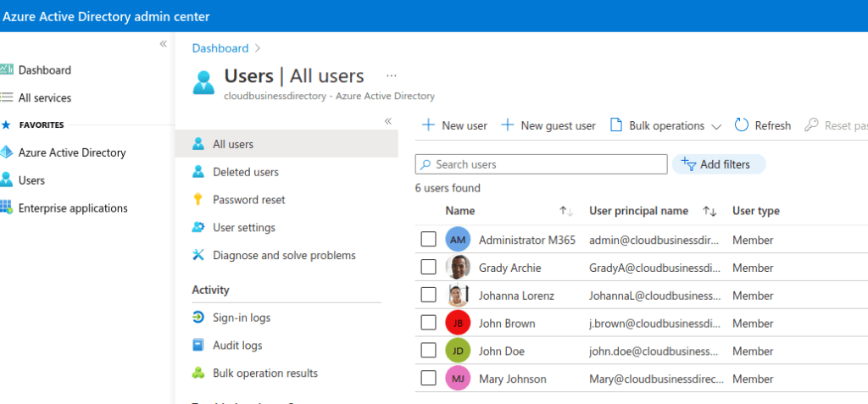Viewport: 868px width, 404px height.
Task: Open Administrator M365 user name link
Action: pyautogui.click(x=527, y=240)
